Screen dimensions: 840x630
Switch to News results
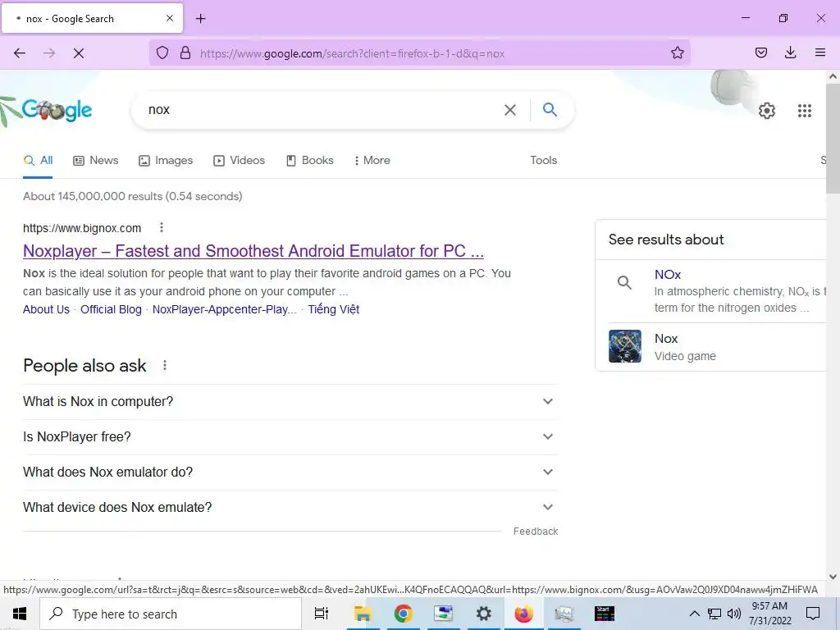[x=96, y=160]
